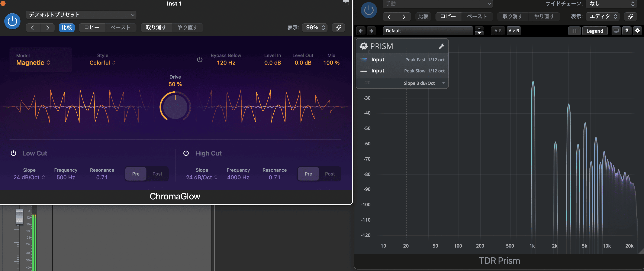Select Pre for the High Cut filter

point(308,174)
